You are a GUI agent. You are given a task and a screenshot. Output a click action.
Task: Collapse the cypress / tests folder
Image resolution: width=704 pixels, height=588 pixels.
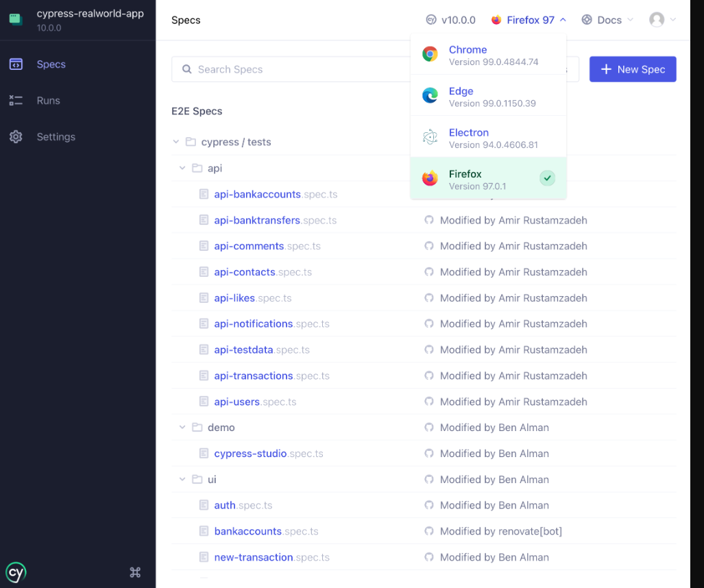point(176,142)
